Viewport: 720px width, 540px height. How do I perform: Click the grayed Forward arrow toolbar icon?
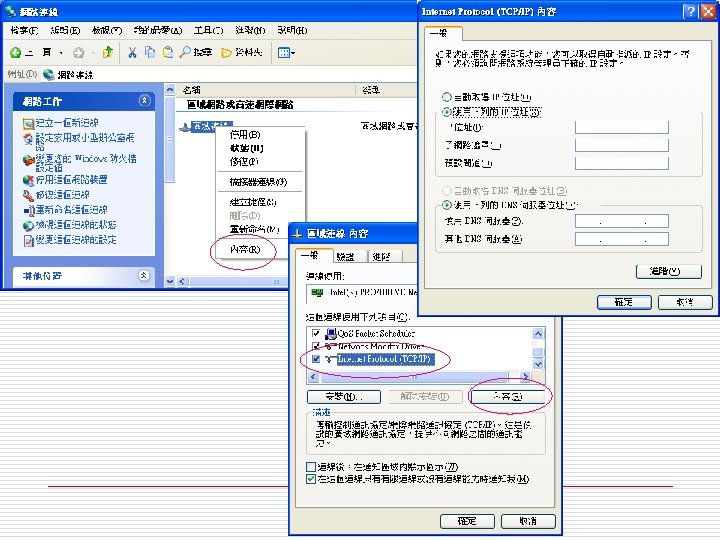pos(79,53)
